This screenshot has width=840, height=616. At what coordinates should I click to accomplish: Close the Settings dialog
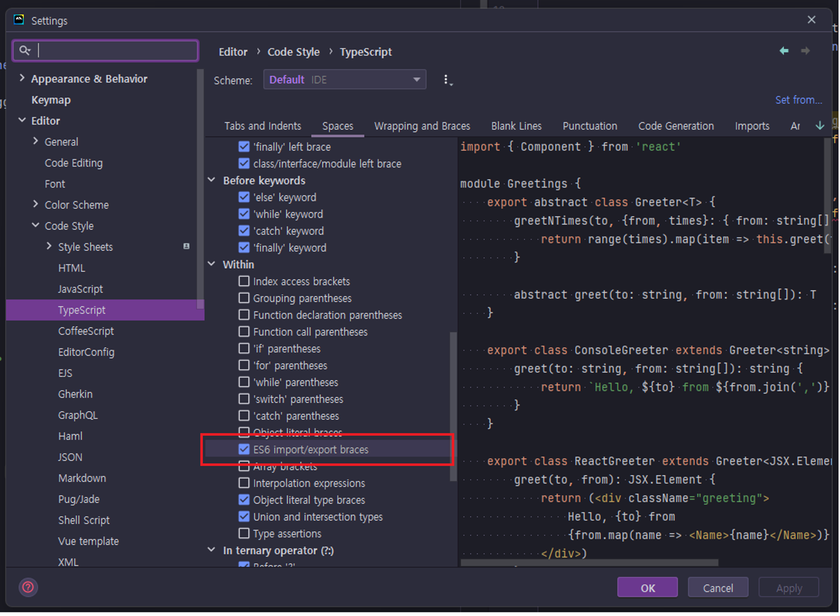click(x=811, y=20)
